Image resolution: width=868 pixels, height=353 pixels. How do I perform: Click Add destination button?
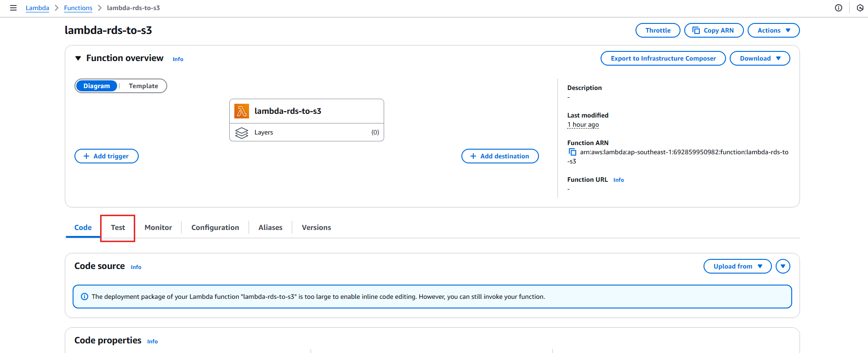coord(500,156)
